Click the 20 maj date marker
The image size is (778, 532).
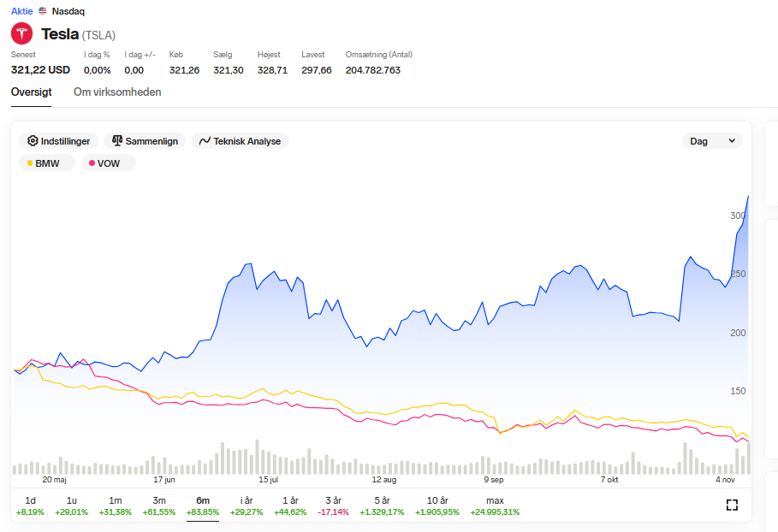click(54, 480)
